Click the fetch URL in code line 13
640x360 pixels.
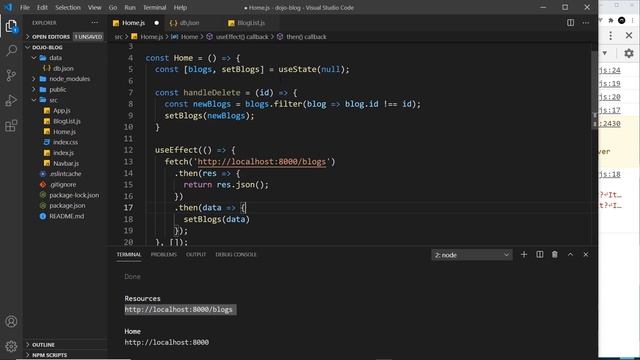262,162
